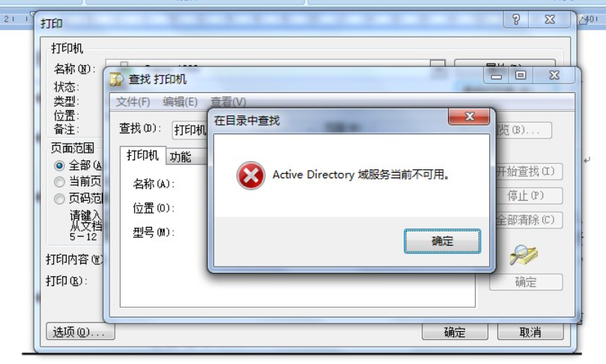This screenshot has width=606, height=364.
Task: Click the help question mark button
Action: (x=515, y=19)
